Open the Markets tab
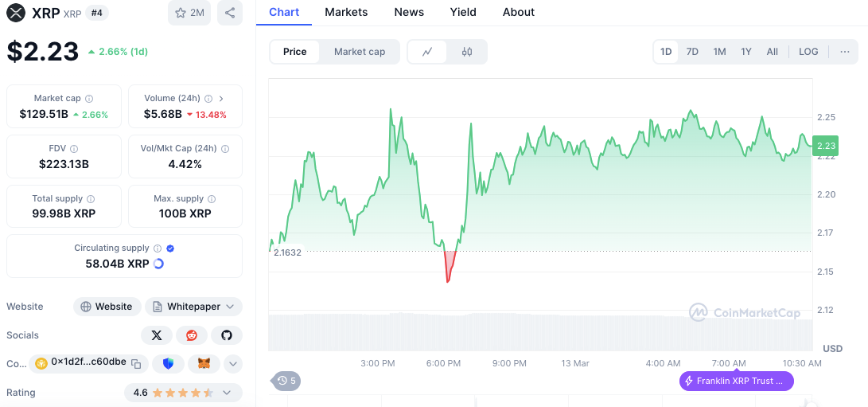The height and width of the screenshot is (407, 868). point(346,12)
